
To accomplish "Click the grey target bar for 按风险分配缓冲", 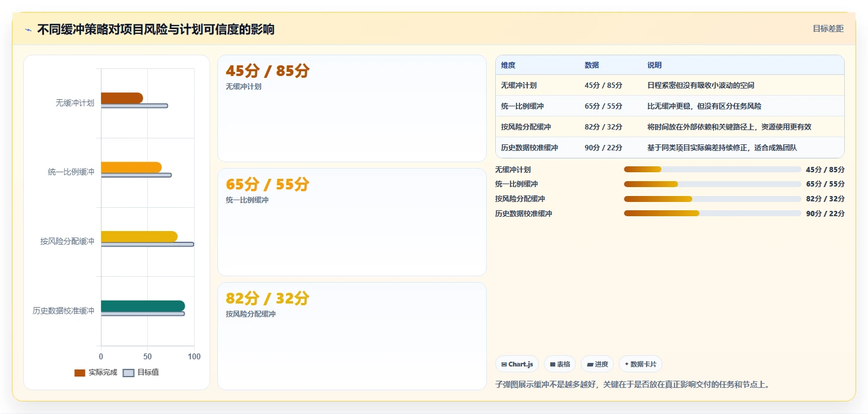I will [147, 244].
